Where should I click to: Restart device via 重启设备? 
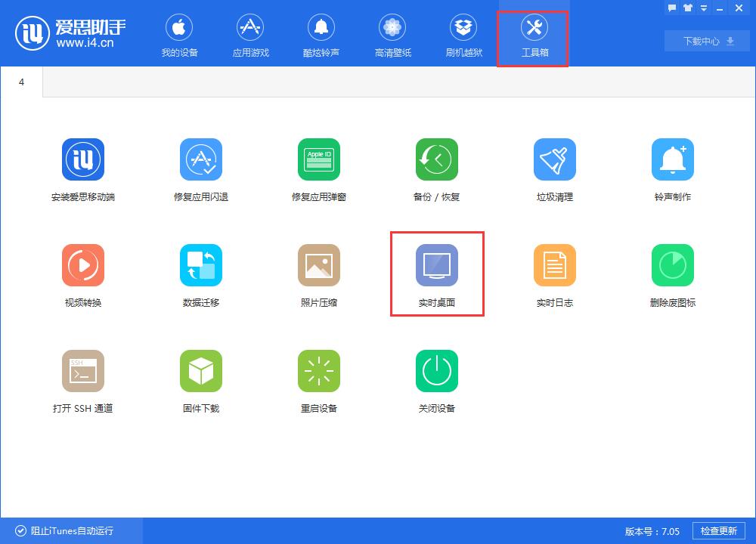point(319,379)
